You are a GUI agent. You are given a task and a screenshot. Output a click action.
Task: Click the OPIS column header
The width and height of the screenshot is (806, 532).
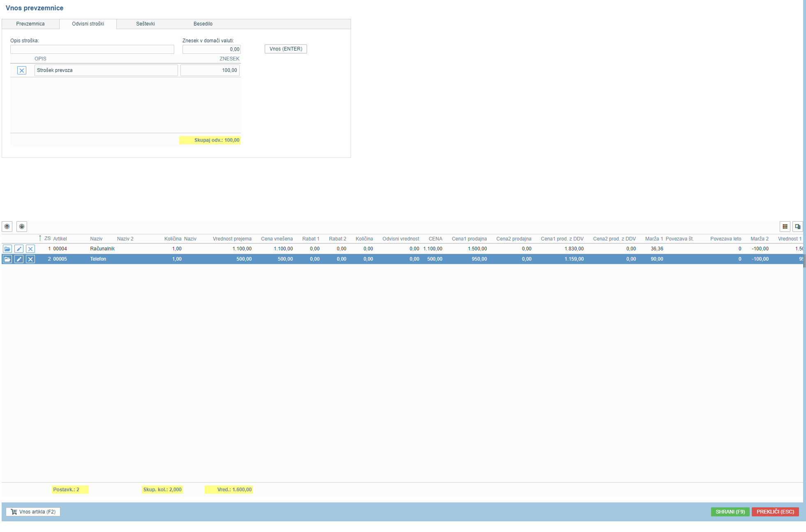click(x=40, y=59)
